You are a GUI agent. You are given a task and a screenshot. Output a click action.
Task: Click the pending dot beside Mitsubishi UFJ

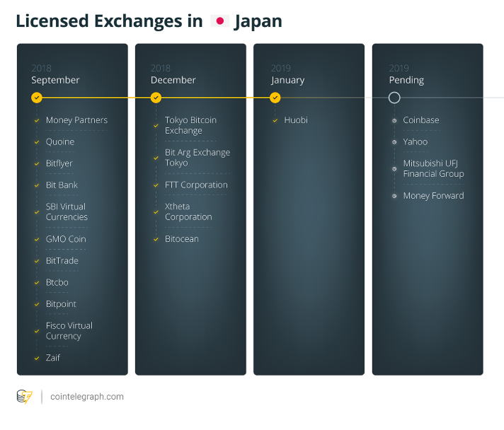point(394,169)
